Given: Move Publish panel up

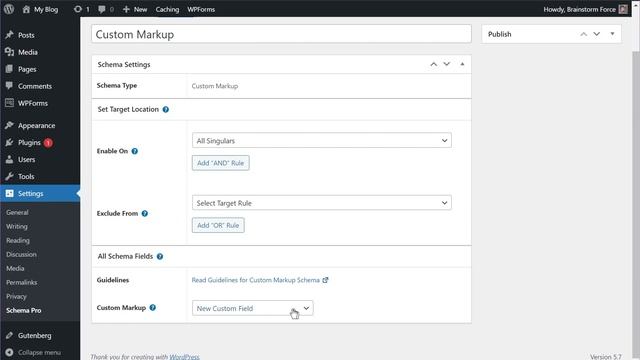Looking at the screenshot, I should click(x=584, y=34).
